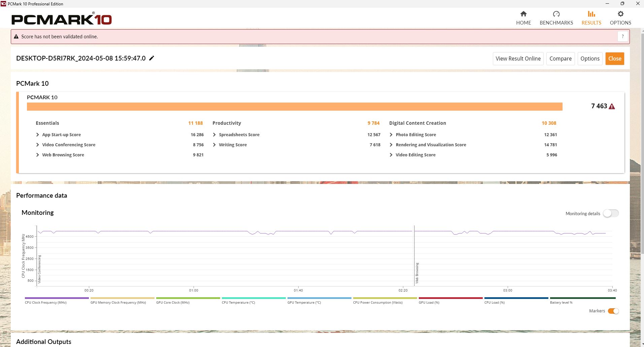Click the Productivity score 9 784

click(x=373, y=123)
